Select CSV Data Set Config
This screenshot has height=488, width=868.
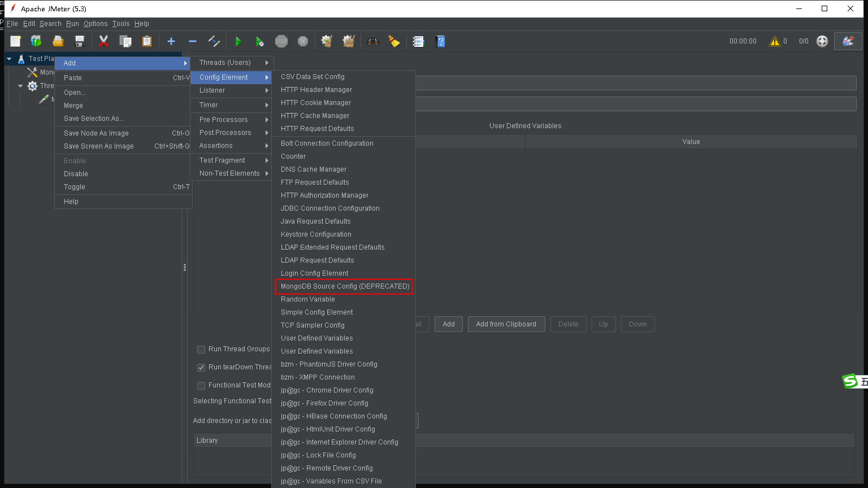coord(344,77)
